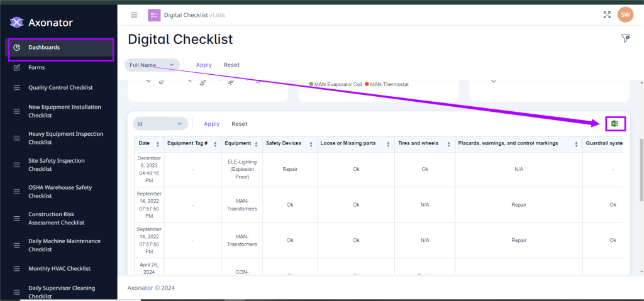Click the Axonator logo
This screenshot has height=301, width=644.
17,23
